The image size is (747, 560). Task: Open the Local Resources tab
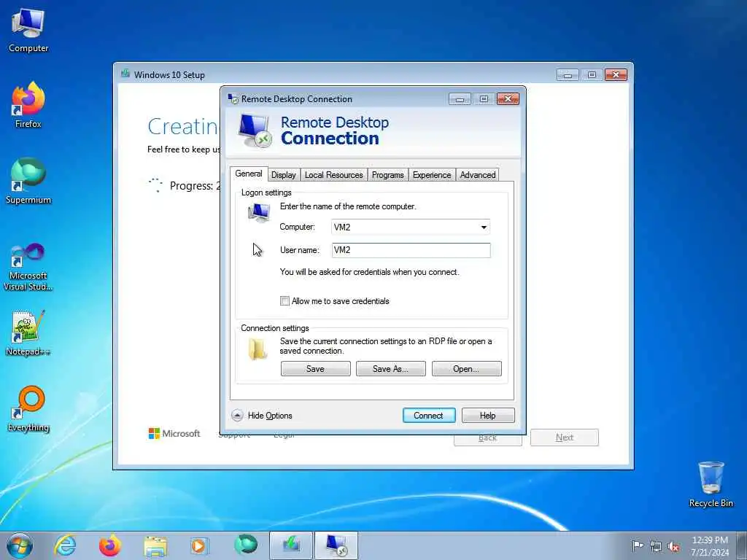tap(333, 175)
